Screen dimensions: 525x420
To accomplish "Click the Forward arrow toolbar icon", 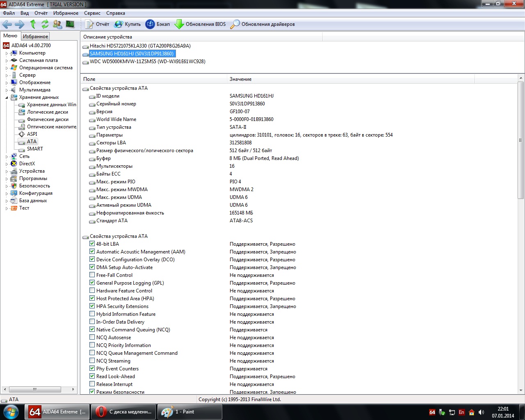I will (19, 24).
